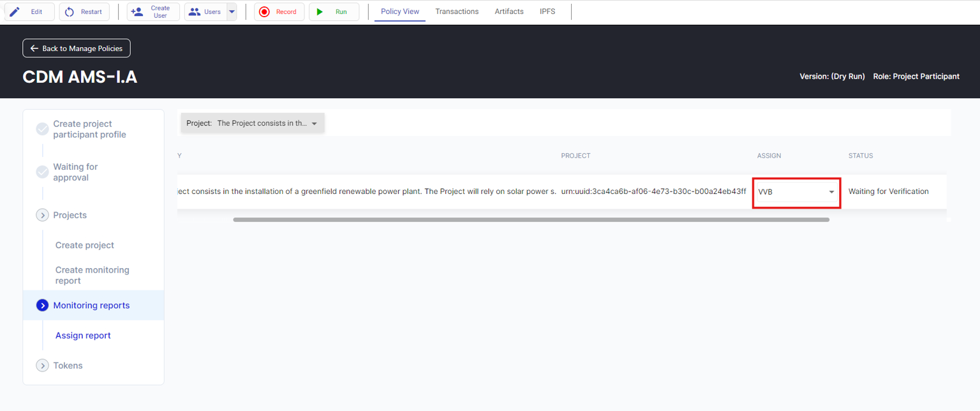Open the VVB assign dropdown
This screenshot has width=980, height=411.
coord(796,192)
